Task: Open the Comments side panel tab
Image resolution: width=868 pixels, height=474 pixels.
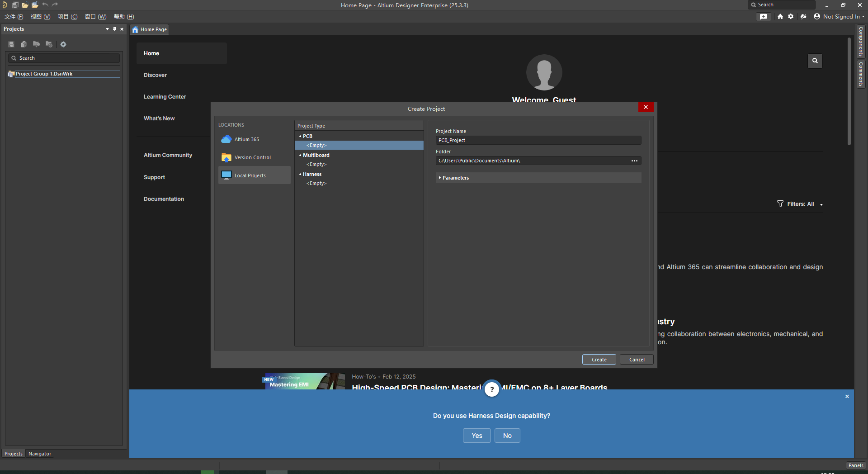Action: [x=861, y=74]
